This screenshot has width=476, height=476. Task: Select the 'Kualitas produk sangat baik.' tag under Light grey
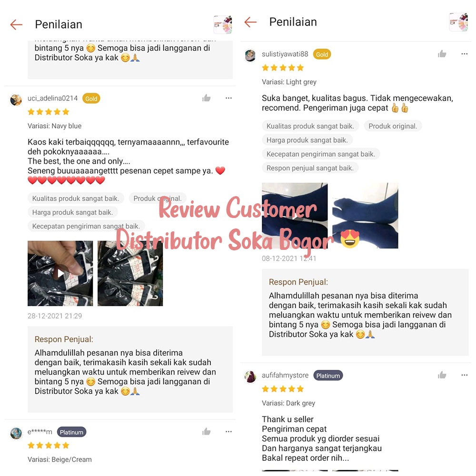coord(310,126)
